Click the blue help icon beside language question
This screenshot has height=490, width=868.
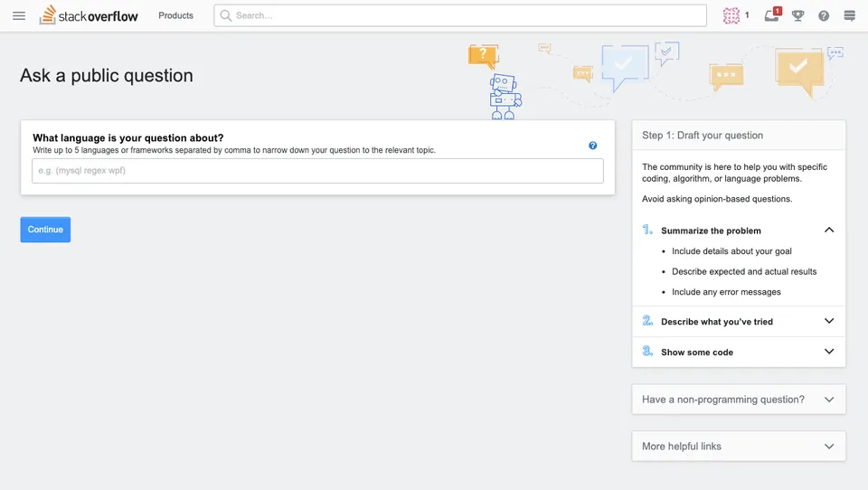(592, 146)
